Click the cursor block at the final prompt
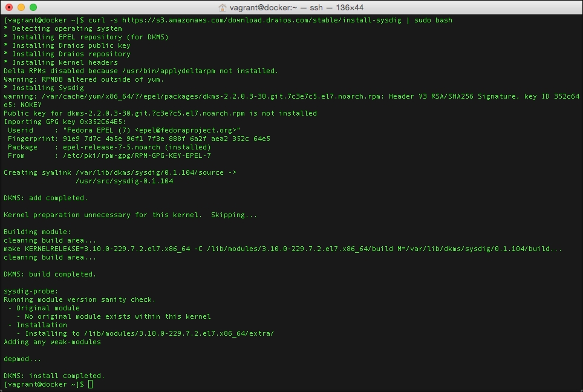This screenshot has height=392, width=583. (x=90, y=384)
